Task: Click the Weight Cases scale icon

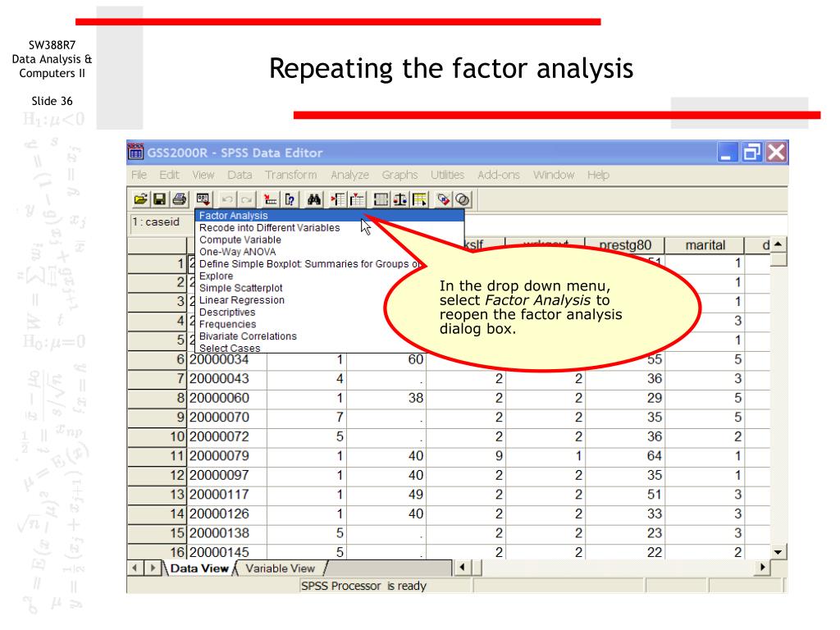Action: tap(400, 200)
